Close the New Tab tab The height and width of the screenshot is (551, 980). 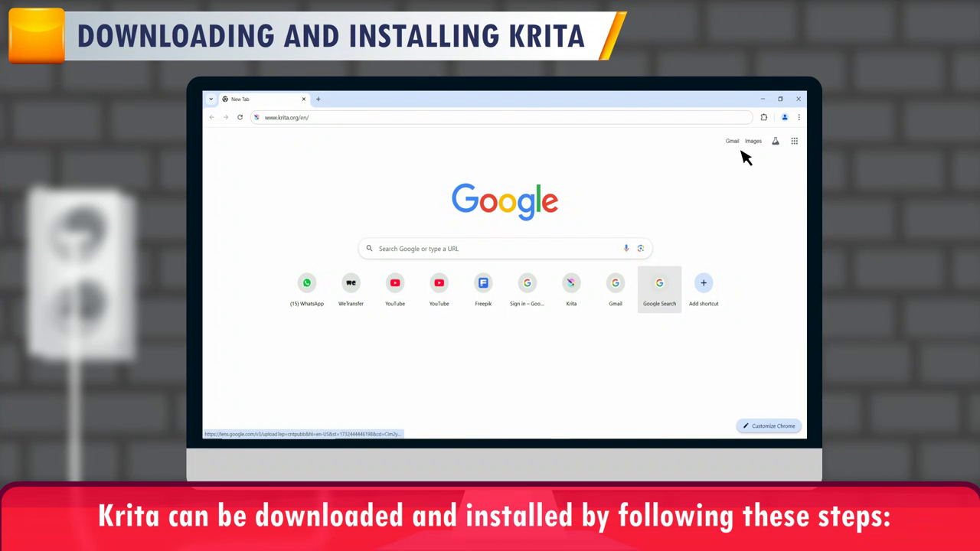[x=304, y=99]
